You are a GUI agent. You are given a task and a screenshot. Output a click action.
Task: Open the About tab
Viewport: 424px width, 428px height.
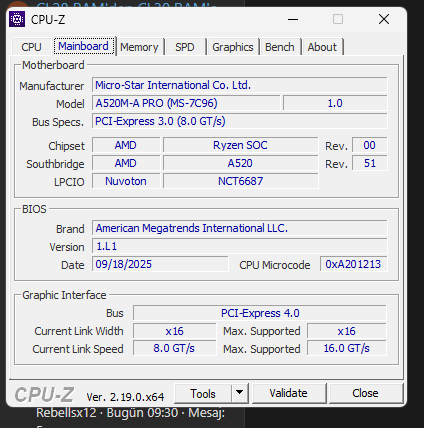[x=322, y=47]
